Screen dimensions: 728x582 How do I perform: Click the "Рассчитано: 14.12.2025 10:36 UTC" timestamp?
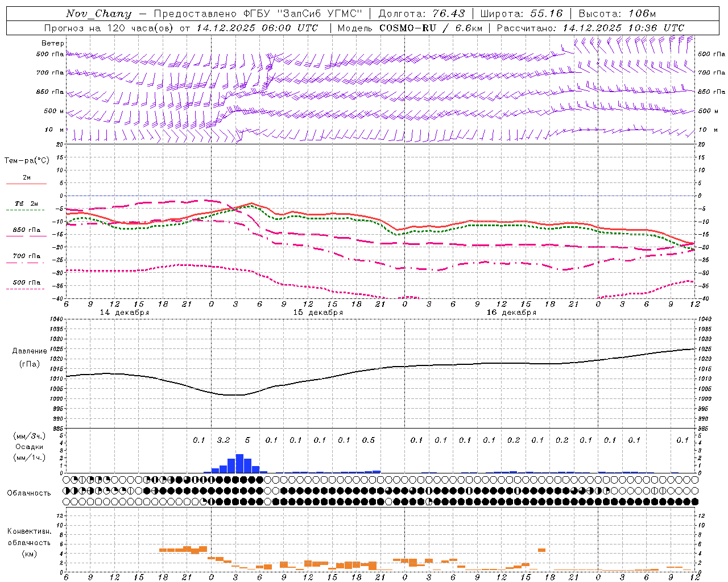pyautogui.click(x=590, y=28)
